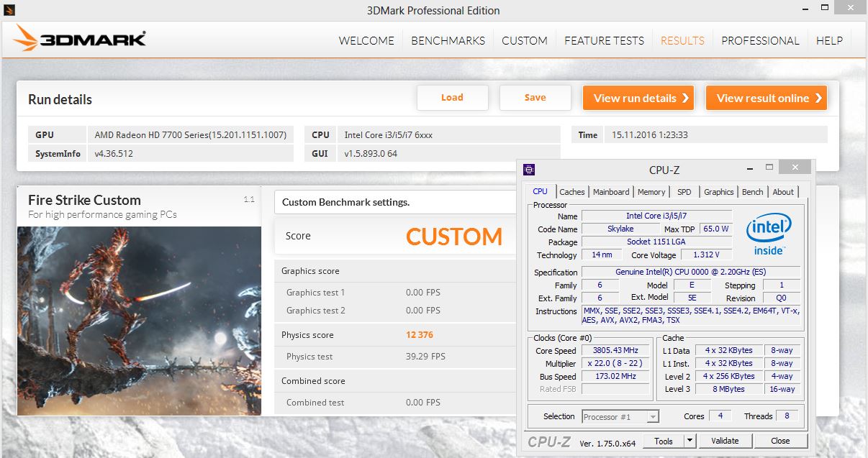
Task: Click the Graphics test 1 row
Action: pos(396,293)
